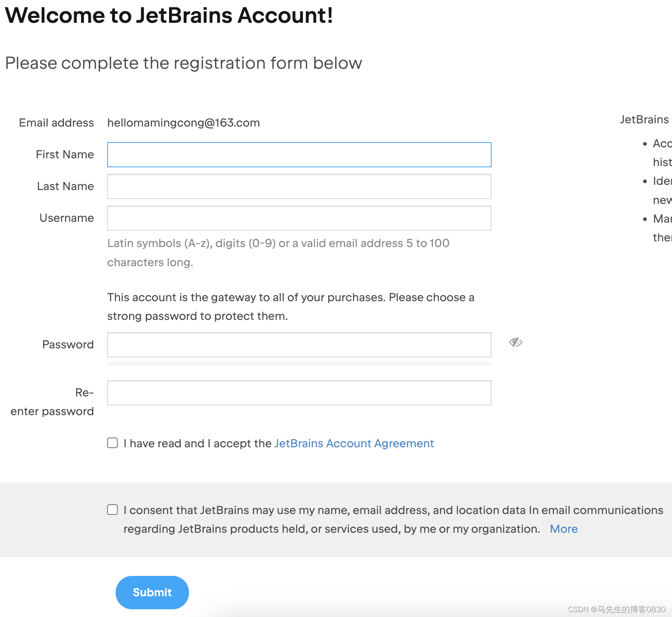Image resolution: width=672 pixels, height=617 pixels.
Task: Click the hellomamingcong@163.com email address text
Action: coord(183,123)
